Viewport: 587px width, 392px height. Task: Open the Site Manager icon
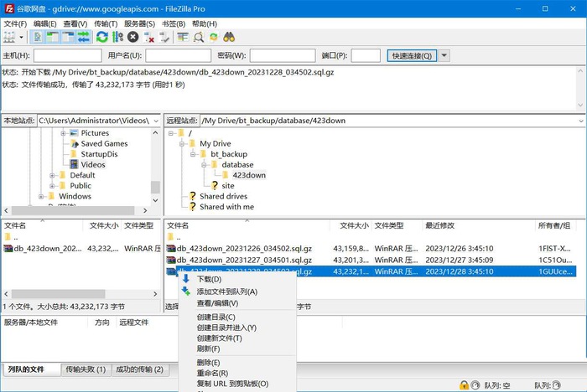pyautogui.click(x=9, y=37)
